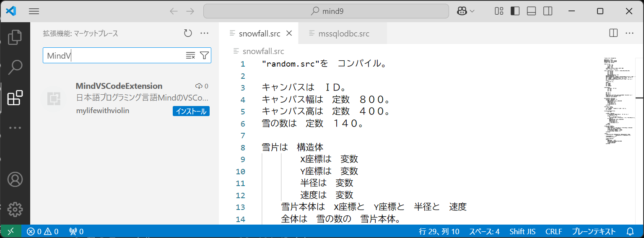Open more actions in the extensions view header
Image resolution: width=644 pixels, height=238 pixels.
coord(204,33)
